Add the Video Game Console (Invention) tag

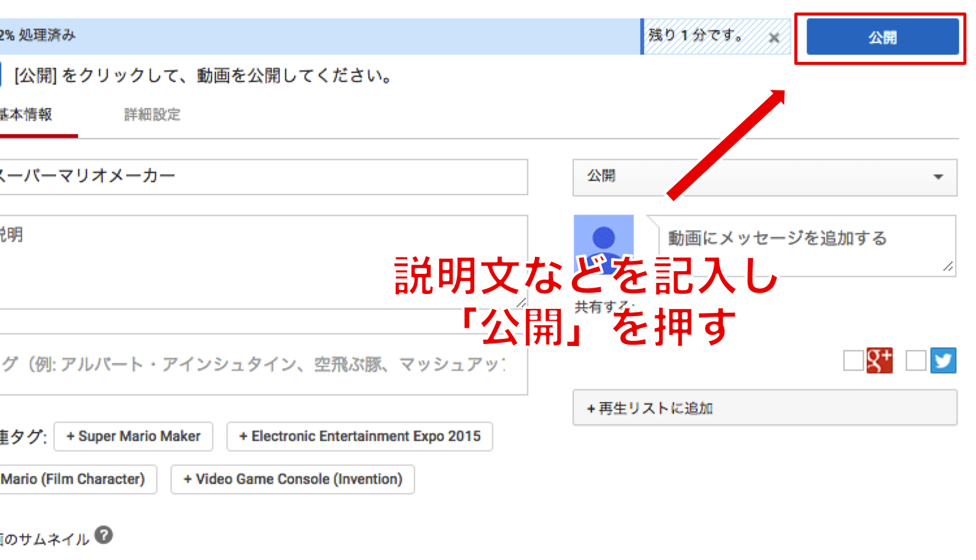tap(291, 479)
